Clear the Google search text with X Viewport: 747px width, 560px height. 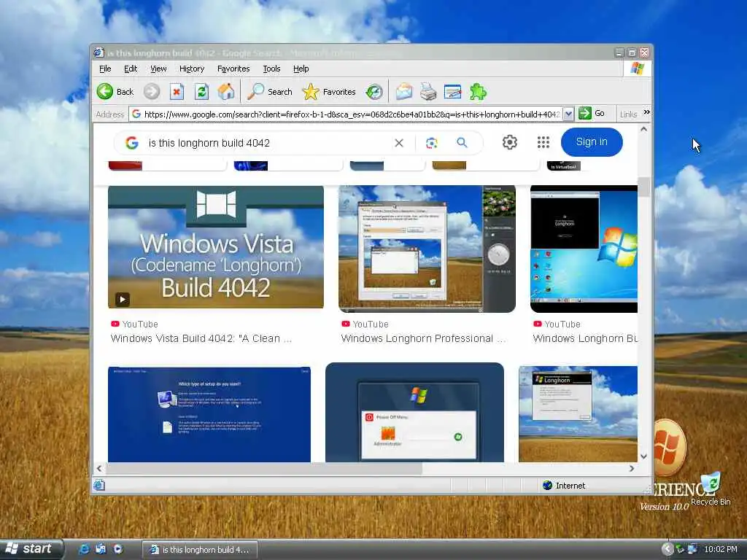tap(399, 143)
